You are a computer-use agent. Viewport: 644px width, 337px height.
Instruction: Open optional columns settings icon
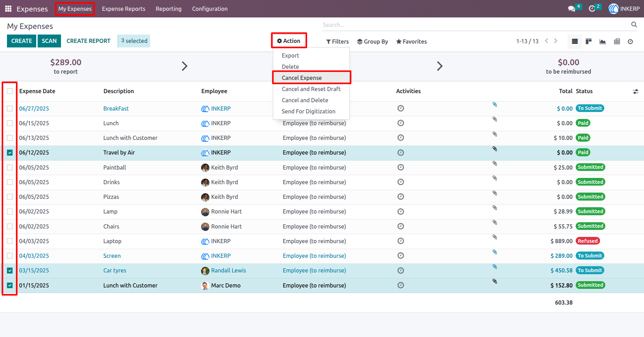tap(636, 91)
